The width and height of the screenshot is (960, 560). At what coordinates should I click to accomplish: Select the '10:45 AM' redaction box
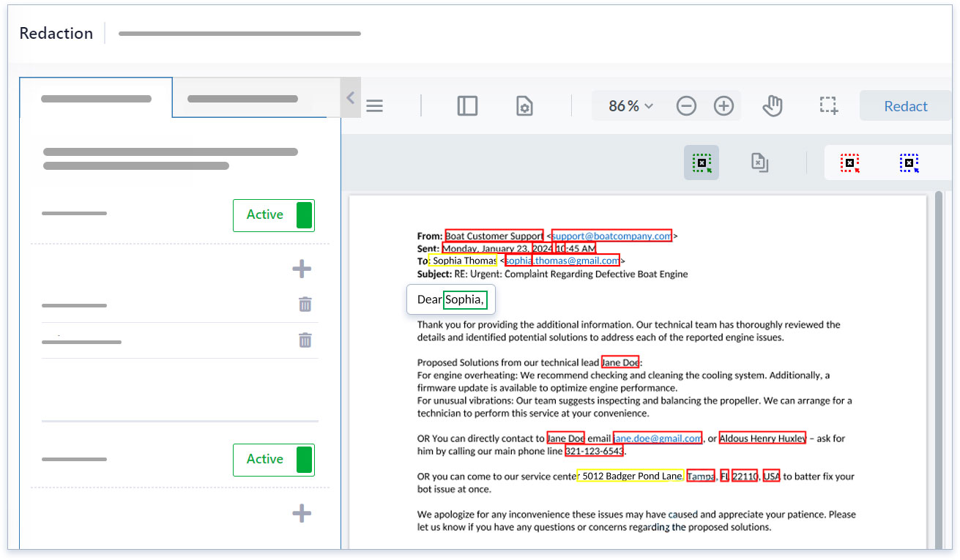[575, 248]
